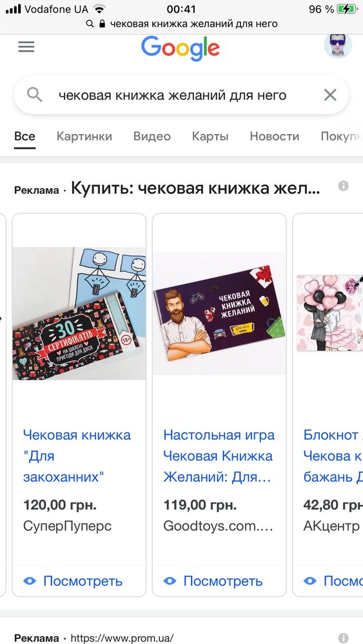Open 'Настольная игра Чековая Книжка Желаний' link
Screen dimensions: 363x644
pyautogui.click(x=219, y=456)
